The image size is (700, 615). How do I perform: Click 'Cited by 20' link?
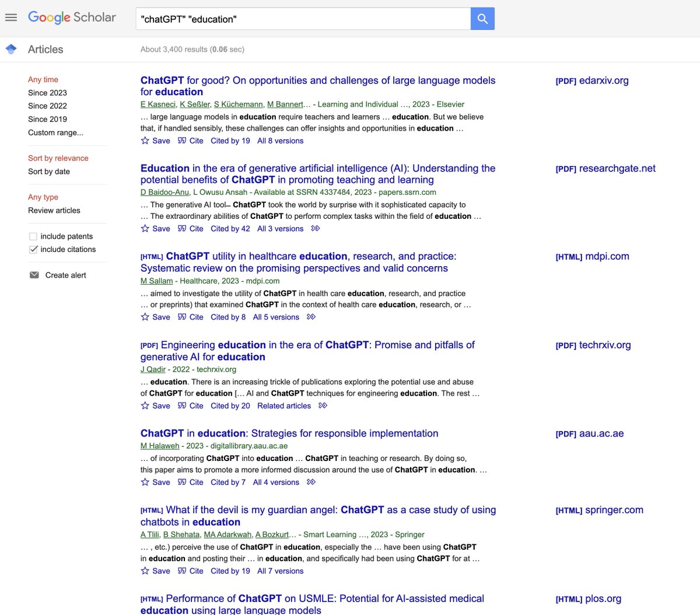tap(230, 406)
